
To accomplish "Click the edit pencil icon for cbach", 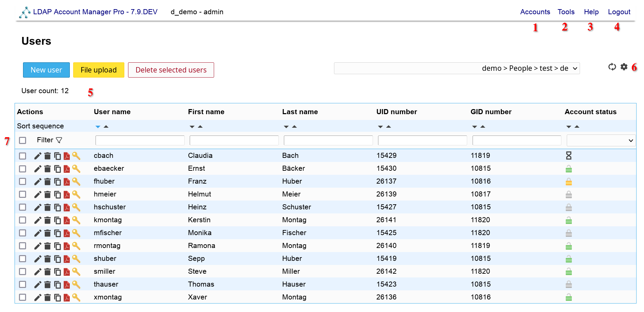I will pyautogui.click(x=38, y=156).
